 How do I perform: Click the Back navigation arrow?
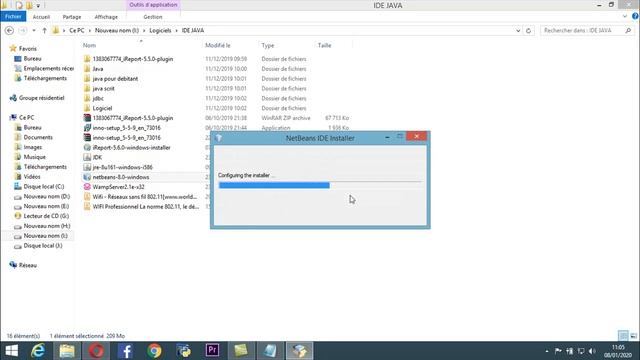(x=9, y=31)
